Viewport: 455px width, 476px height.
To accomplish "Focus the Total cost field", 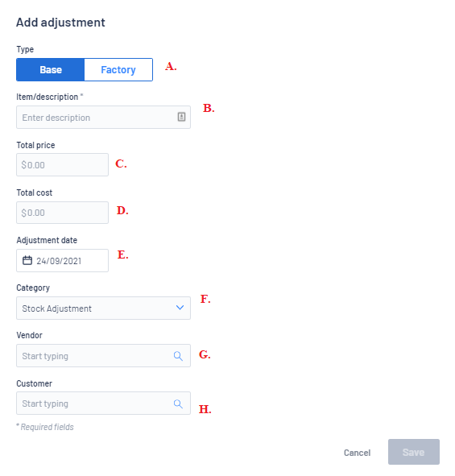I will (x=62, y=213).
